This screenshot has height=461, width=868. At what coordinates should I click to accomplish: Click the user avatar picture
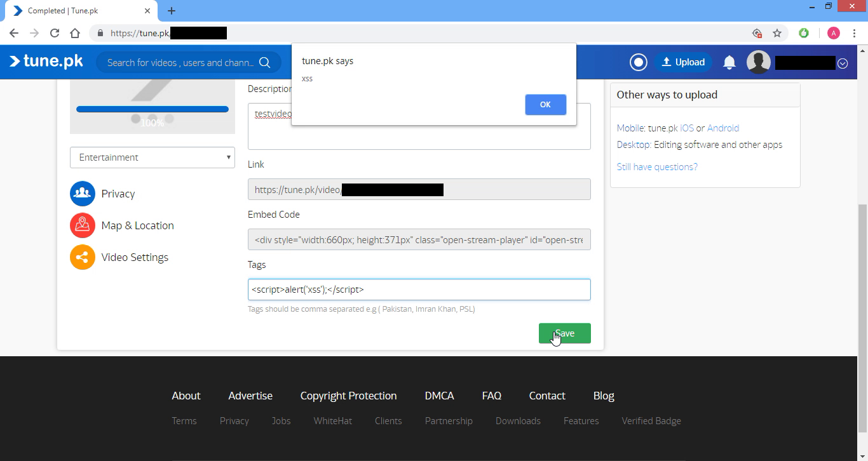click(759, 62)
